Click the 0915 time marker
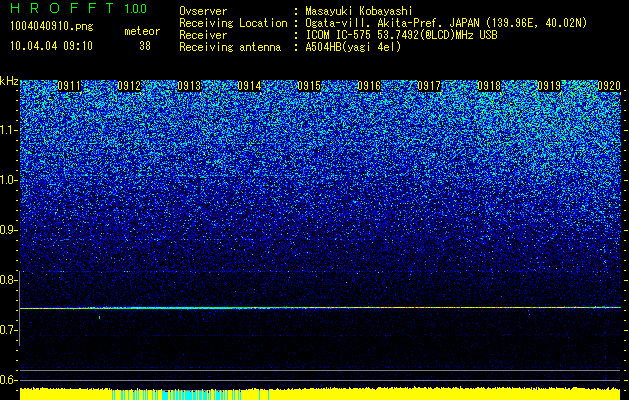 pyautogui.click(x=309, y=86)
